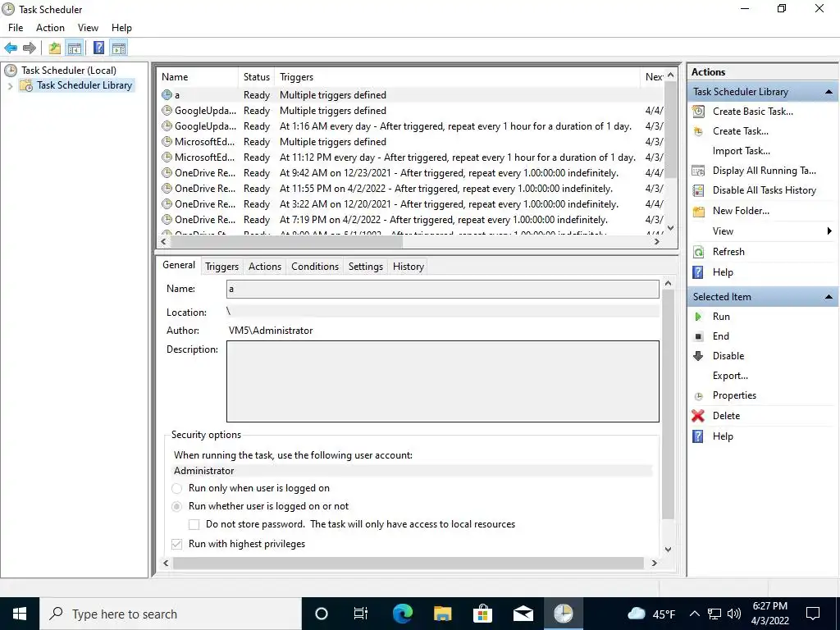Sort tasks by the Name column header
This screenshot has height=630, width=840.
pos(198,77)
